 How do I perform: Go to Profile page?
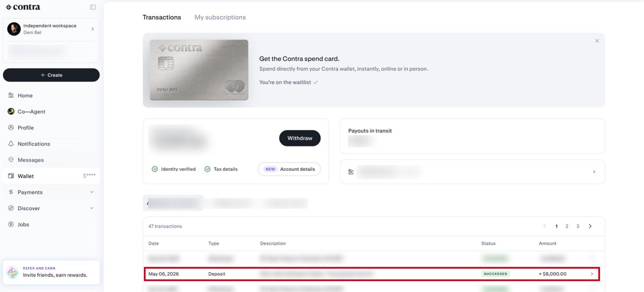52,128
